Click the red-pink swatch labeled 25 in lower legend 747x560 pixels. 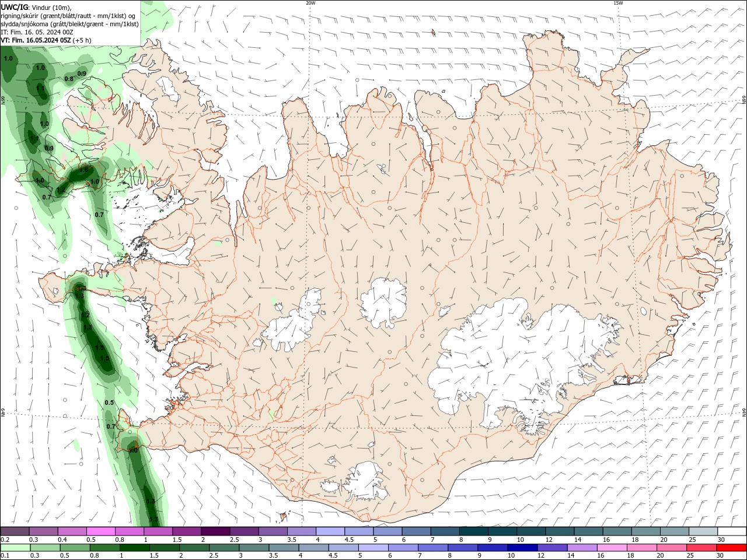tap(701, 548)
